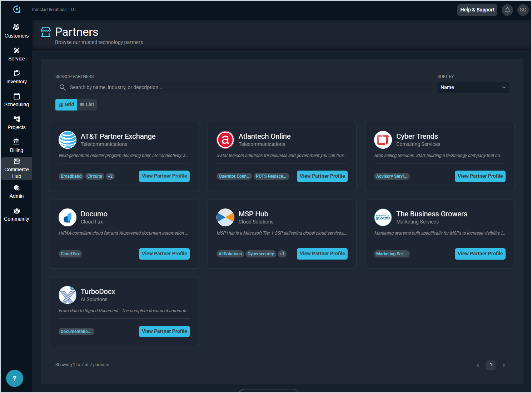View Partner Profile for TurboDocx
This screenshot has width=532, height=393.
[x=164, y=331]
